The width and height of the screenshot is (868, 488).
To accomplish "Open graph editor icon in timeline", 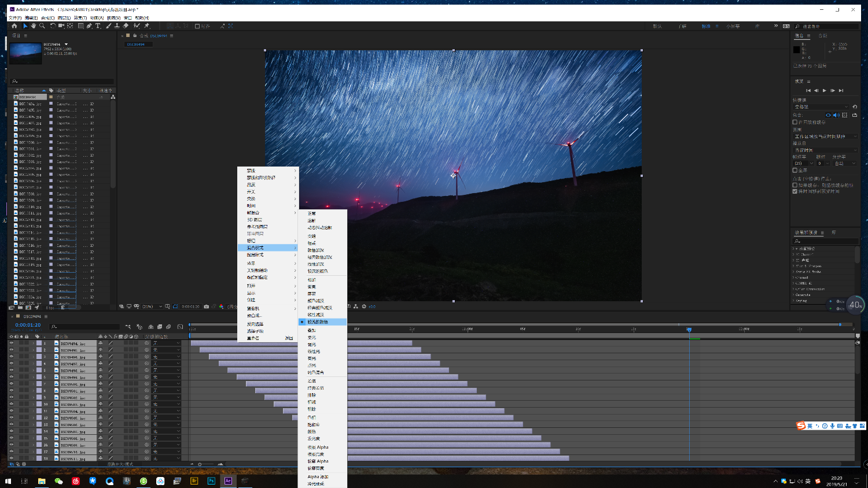I will tap(180, 327).
